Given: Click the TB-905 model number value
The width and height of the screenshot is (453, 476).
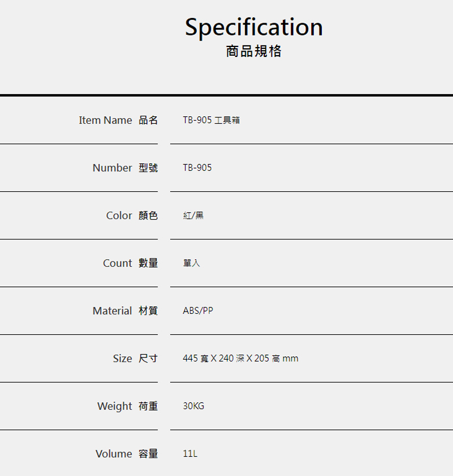Looking at the screenshot, I should tap(197, 168).
